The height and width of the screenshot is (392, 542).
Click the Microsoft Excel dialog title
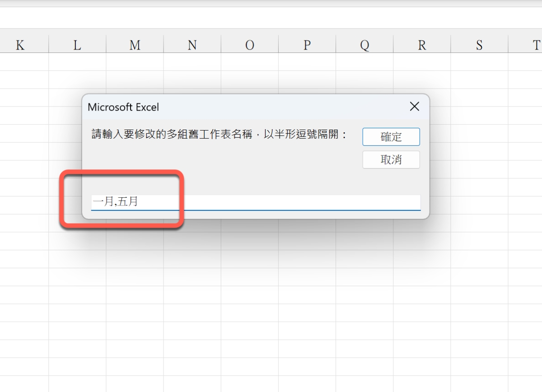point(123,107)
